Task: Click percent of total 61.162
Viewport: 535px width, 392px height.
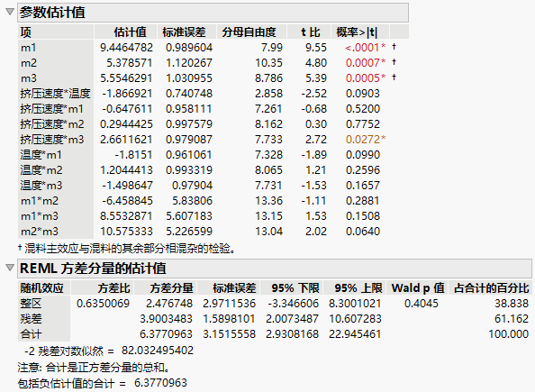Action: (512, 319)
